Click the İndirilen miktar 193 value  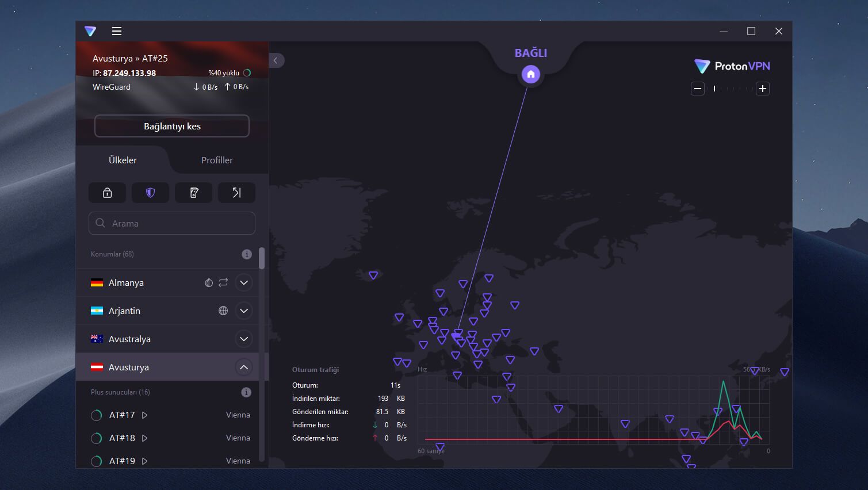point(383,399)
